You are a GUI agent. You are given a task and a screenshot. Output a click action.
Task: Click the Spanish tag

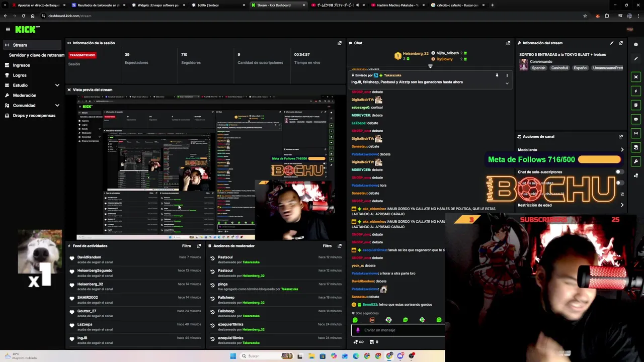(x=538, y=68)
